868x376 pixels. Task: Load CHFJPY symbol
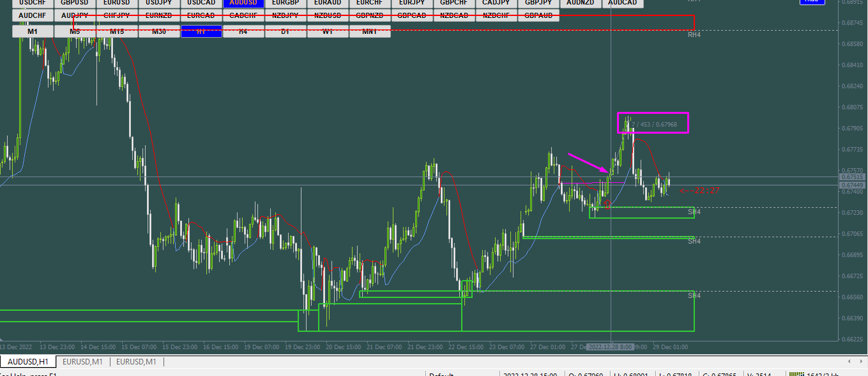(117, 15)
